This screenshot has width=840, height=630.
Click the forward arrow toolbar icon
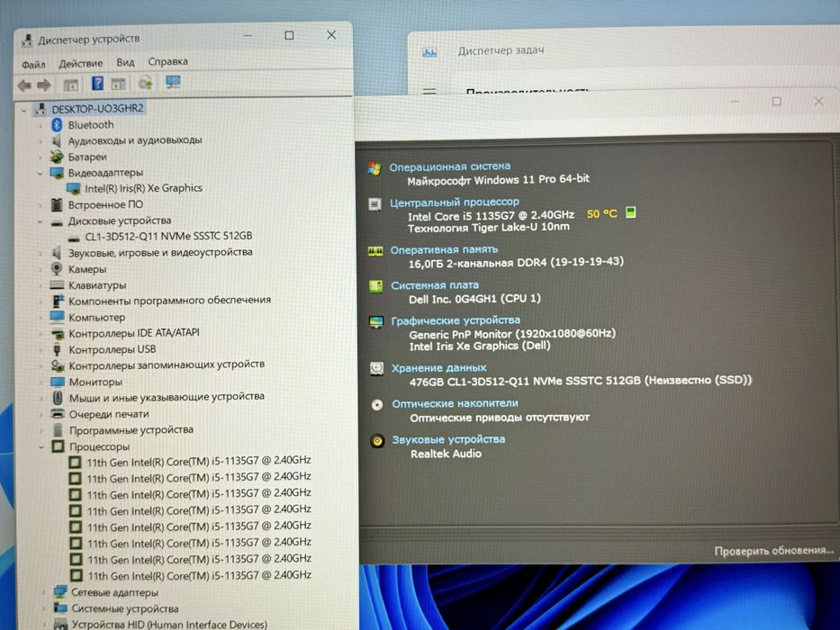pos(44,85)
